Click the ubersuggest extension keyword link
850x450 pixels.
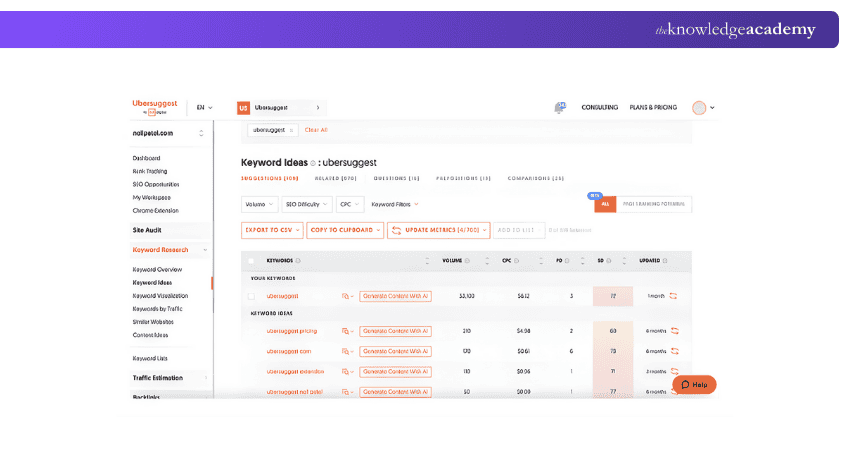[x=295, y=371]
